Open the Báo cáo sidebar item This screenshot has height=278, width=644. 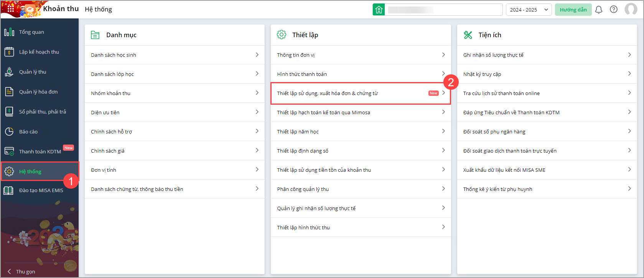point(28,132)
